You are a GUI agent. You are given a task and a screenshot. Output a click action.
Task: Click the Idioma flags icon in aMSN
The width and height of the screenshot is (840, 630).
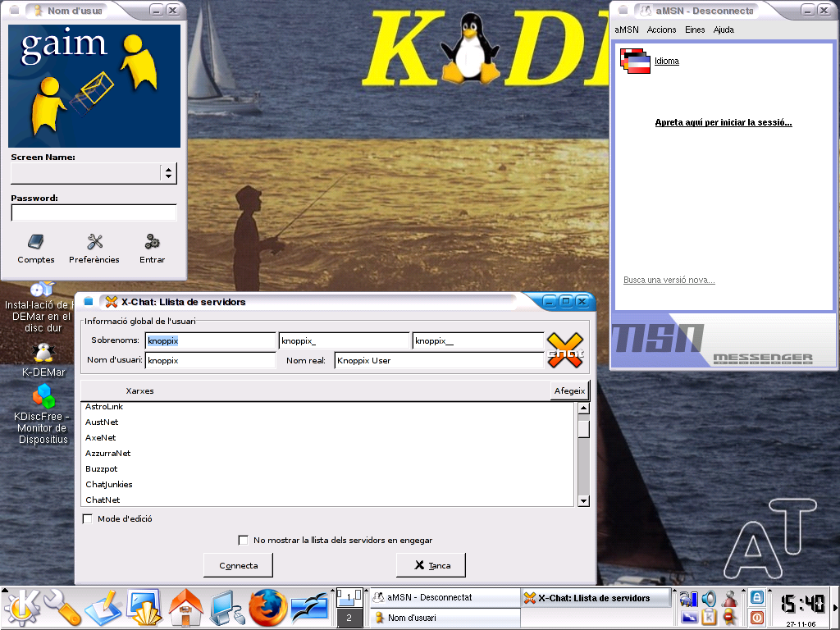pyautogui.click(x=635, y=61)
